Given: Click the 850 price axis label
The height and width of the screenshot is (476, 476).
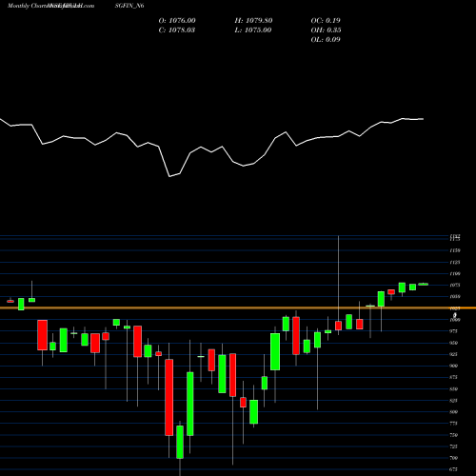Looking at the screenshot, I should [454, 389].
